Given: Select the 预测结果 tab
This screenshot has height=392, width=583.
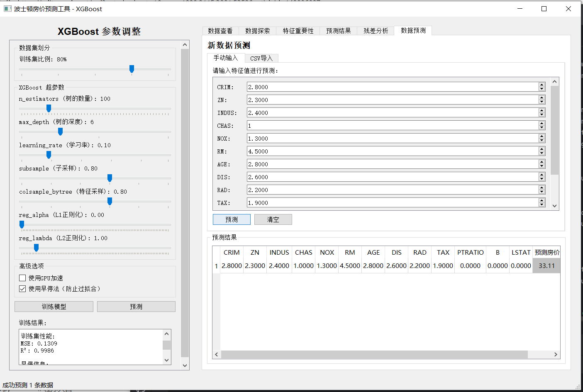Looking at the screenshot, I should click(x=339, y=31).
